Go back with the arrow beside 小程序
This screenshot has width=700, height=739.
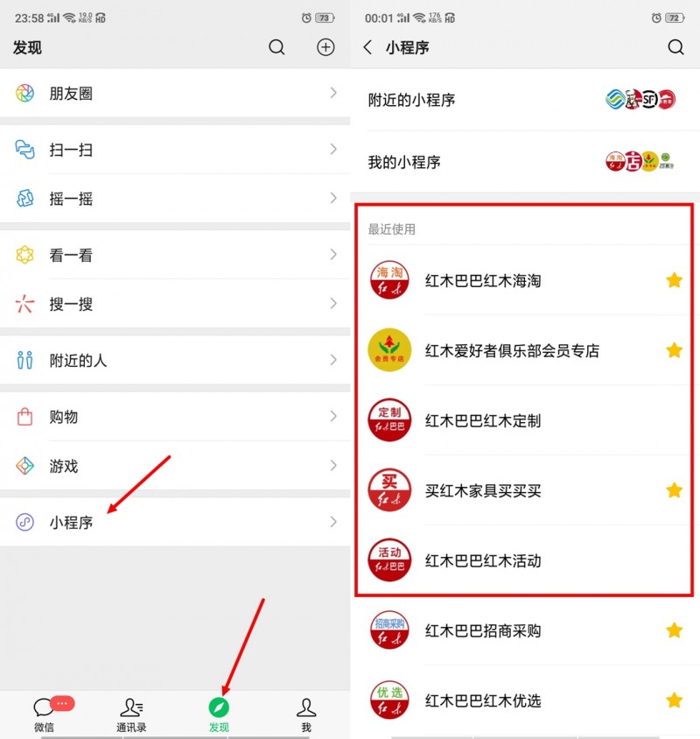click(x=367, y=47)
